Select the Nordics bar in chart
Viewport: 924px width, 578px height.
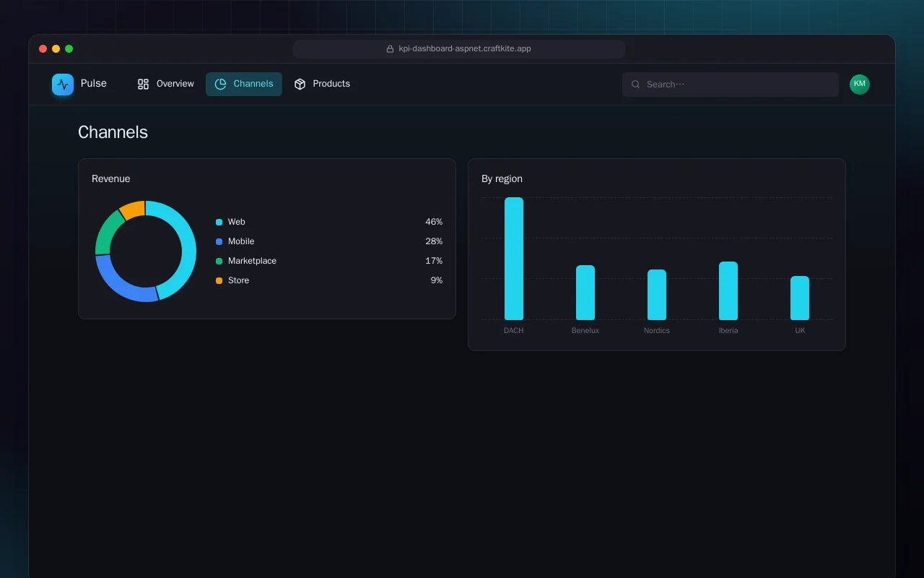(657, 295)
